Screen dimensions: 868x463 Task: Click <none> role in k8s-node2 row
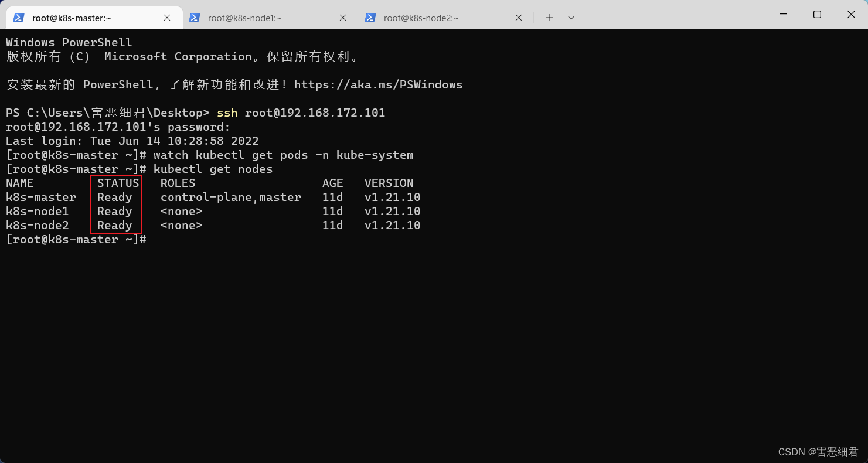pos(182,225)
